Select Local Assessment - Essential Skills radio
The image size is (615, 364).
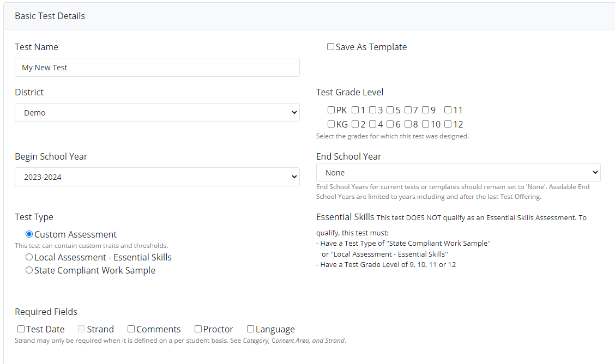29,257
